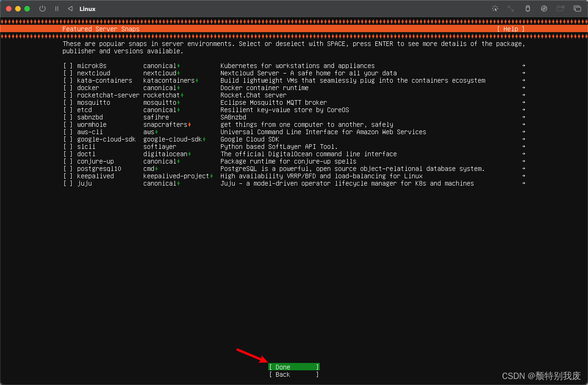Toggle the nextcloud snap checkbox

[68, 73]
